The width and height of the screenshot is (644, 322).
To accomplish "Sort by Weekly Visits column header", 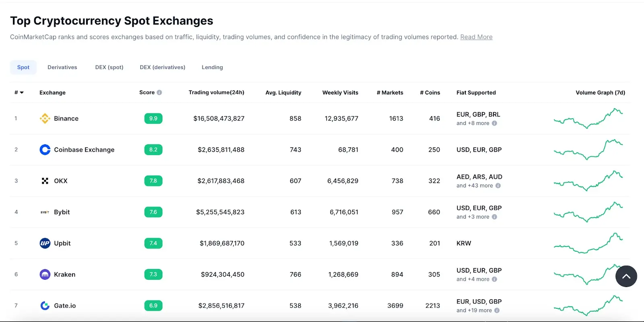I will (x=340, y=92).
